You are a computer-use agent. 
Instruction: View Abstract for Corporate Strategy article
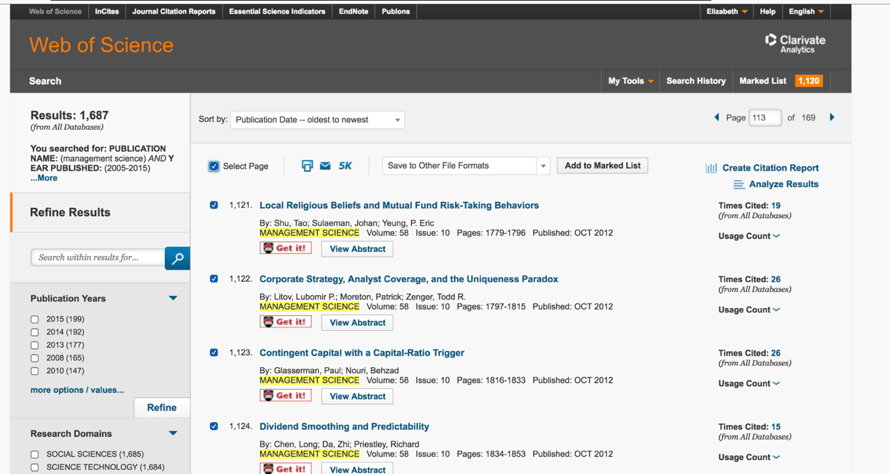point(357,322)
